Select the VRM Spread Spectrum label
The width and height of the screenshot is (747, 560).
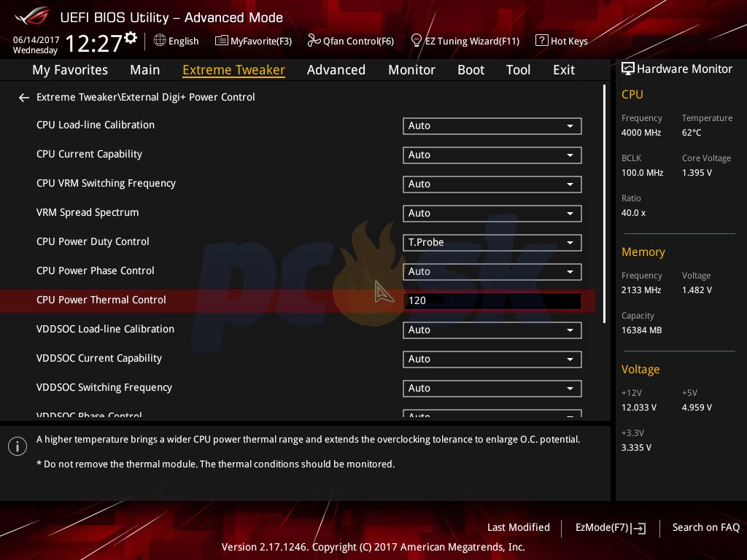pyautogui.click(x=88, y=212)
